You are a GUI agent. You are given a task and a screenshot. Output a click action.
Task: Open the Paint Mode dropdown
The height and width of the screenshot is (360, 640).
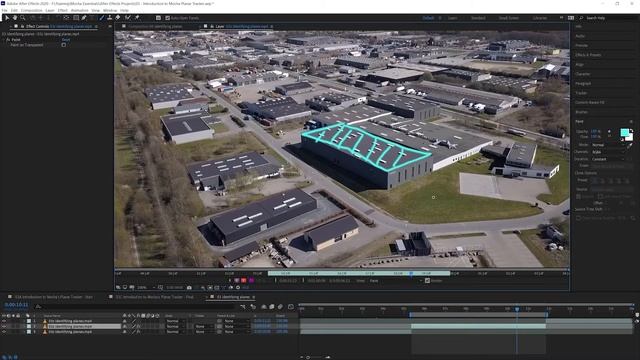tap(608, 145)
